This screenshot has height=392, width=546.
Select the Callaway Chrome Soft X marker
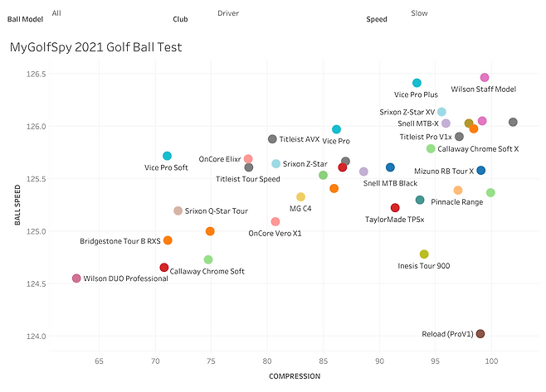tap(431, 148)
